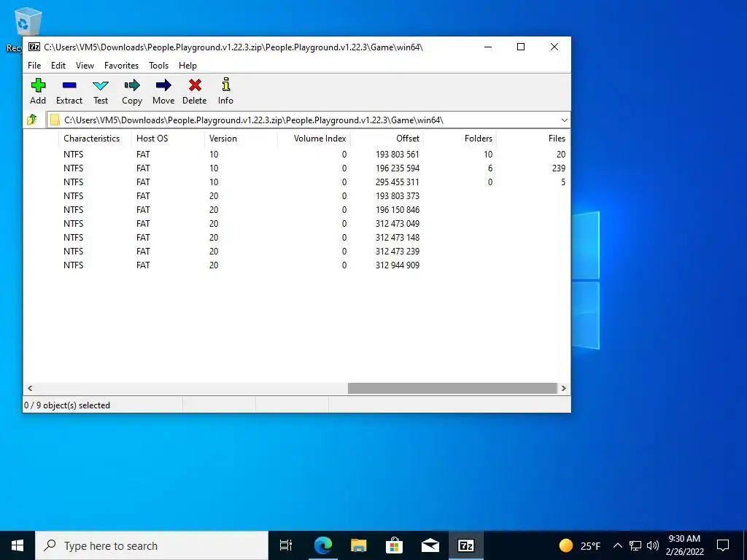Select row with offset 193 803 373
Image resolution: width=747 pixels, height=560 pixels.
pyautogui.click(x=296, y=195)
